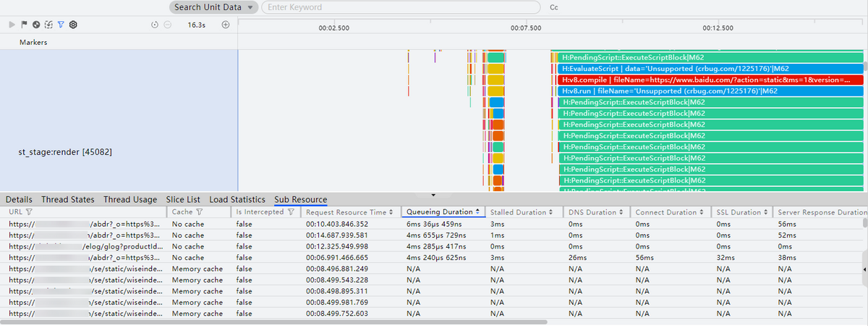Image resolution: width=868 pixels, height=326 pixels.
Task: Open the Is Intercepted column filter
Action: [290, 212]
